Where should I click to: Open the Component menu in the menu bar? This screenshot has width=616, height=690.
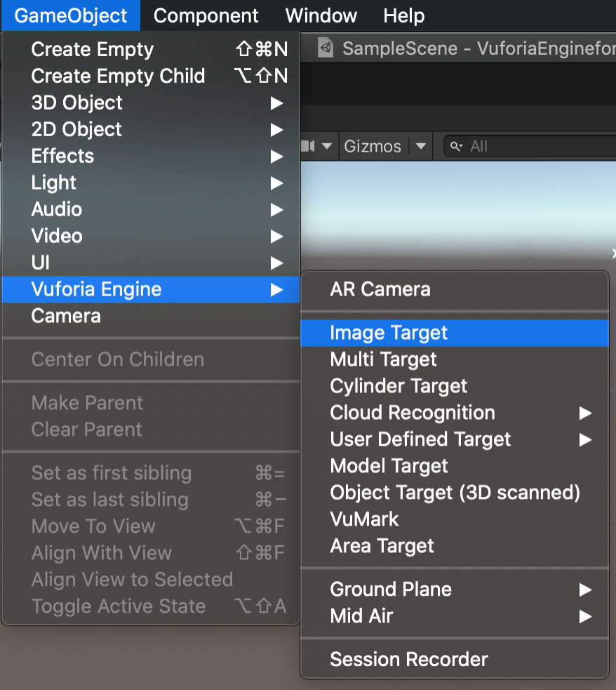[206, 15]
